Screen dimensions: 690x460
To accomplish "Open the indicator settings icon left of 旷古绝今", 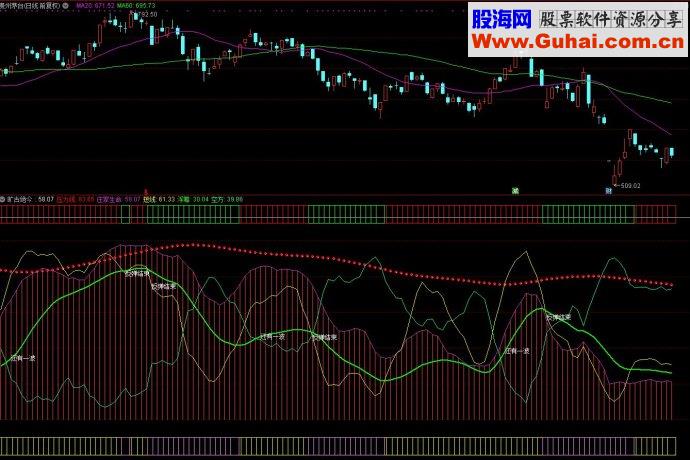I will (x=2, y=199).
